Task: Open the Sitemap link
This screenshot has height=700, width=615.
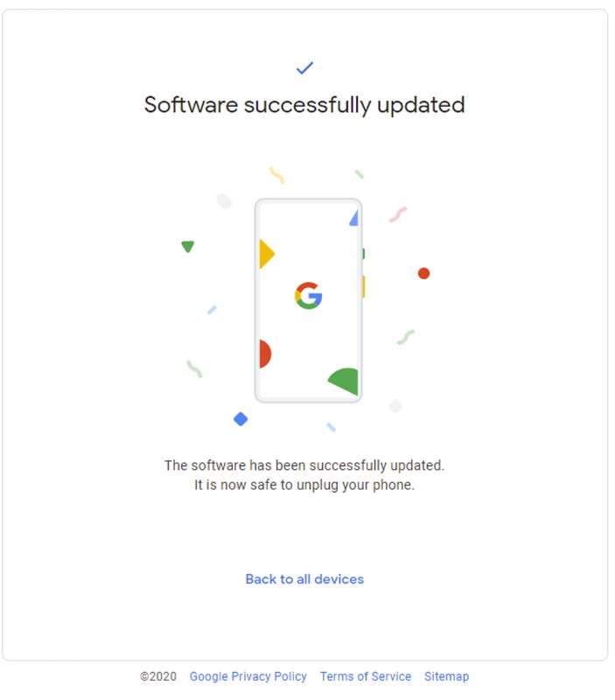Action: [x=446, y=676]
